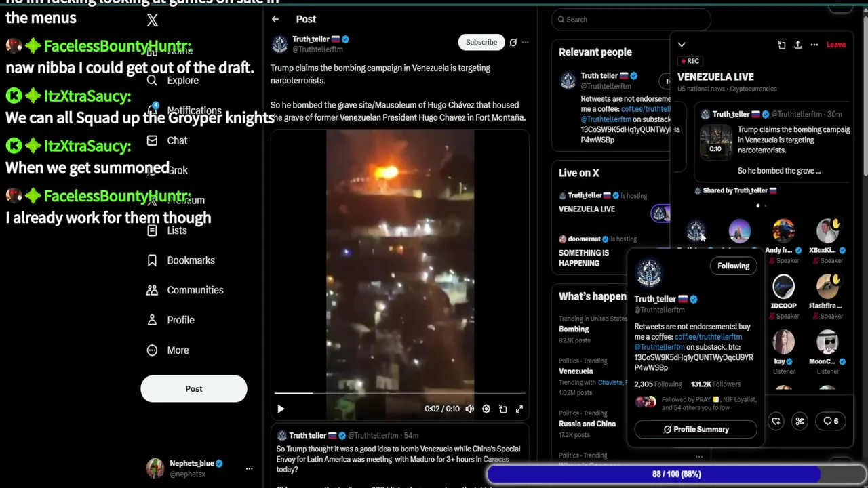Open the space comments showing 6
The image size is (868, 488).
coord(831,421)
